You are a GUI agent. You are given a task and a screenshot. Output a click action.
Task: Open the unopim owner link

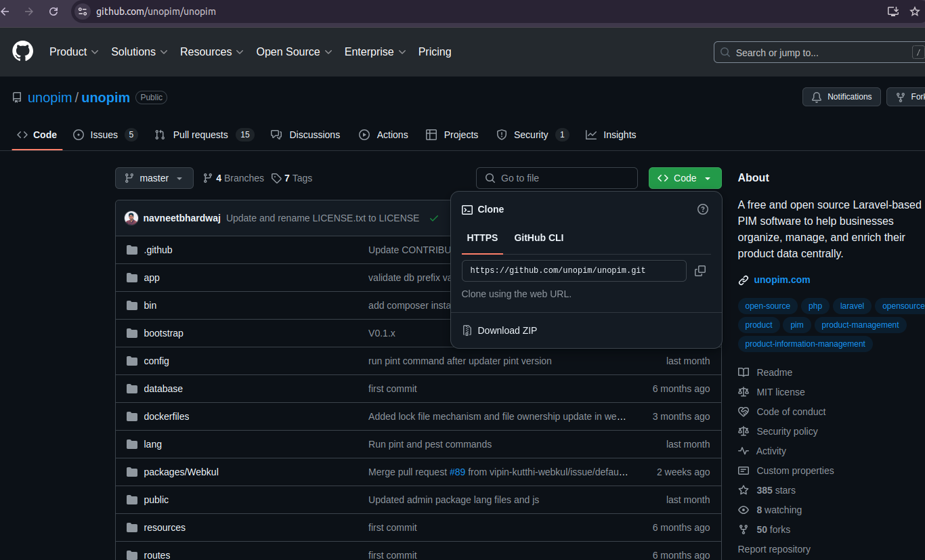(x=49, y=98)
